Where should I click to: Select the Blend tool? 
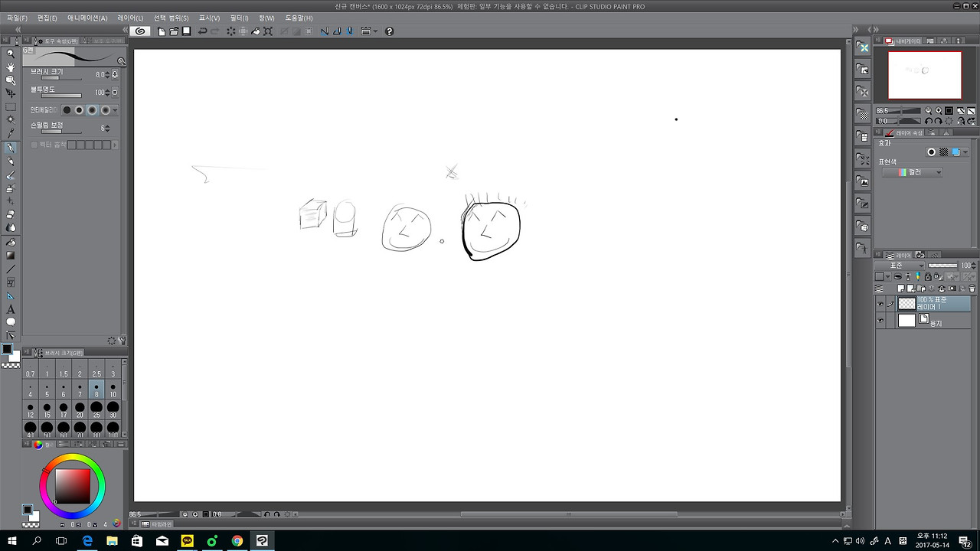click(11, 227)
